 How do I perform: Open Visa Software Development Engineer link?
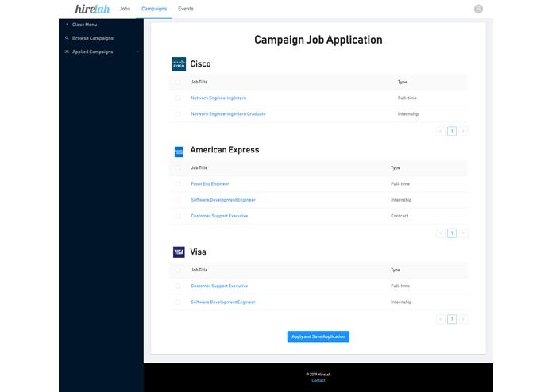click(x=223, y=302)
